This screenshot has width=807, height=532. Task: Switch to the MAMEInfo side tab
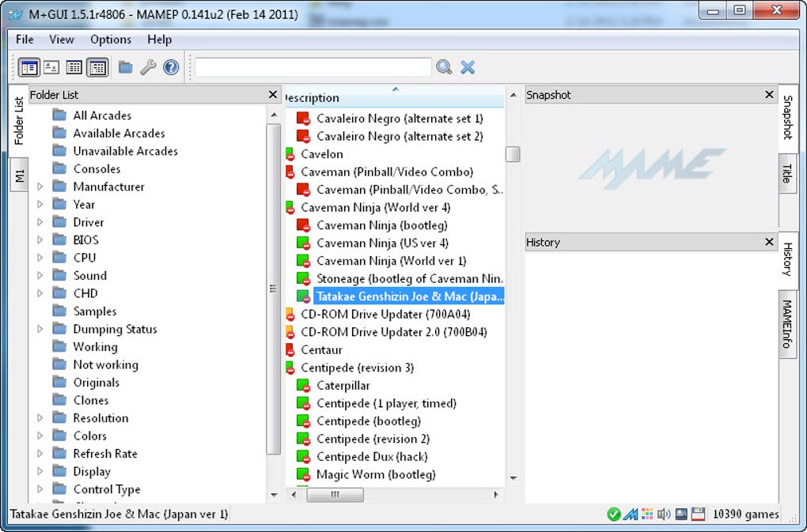coord(787,324)
